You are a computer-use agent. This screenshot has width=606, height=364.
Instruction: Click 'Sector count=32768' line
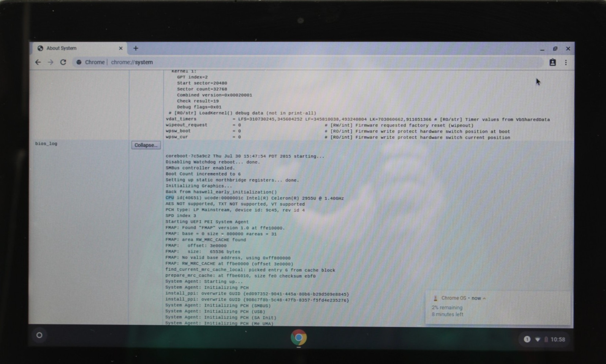[202, 89]
